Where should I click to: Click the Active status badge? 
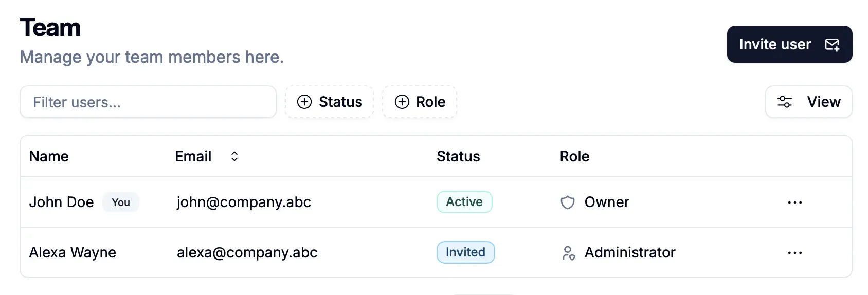pyautogui.click(x=464, y=202)
